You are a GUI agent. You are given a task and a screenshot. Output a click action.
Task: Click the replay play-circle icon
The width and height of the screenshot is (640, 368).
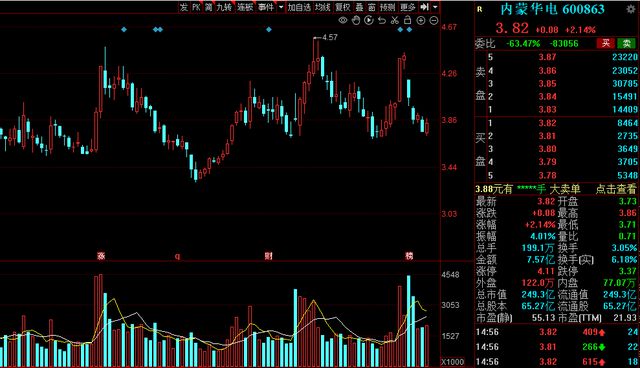369,20
